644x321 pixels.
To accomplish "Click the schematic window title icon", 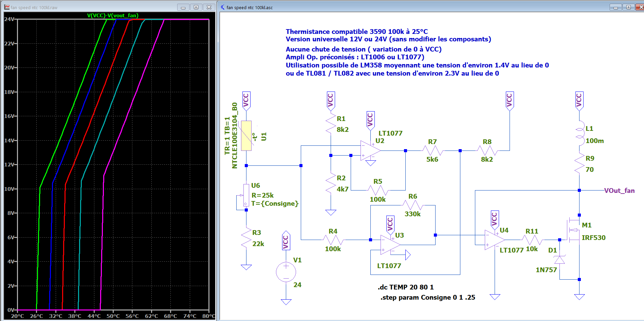I will pos(223,7).
